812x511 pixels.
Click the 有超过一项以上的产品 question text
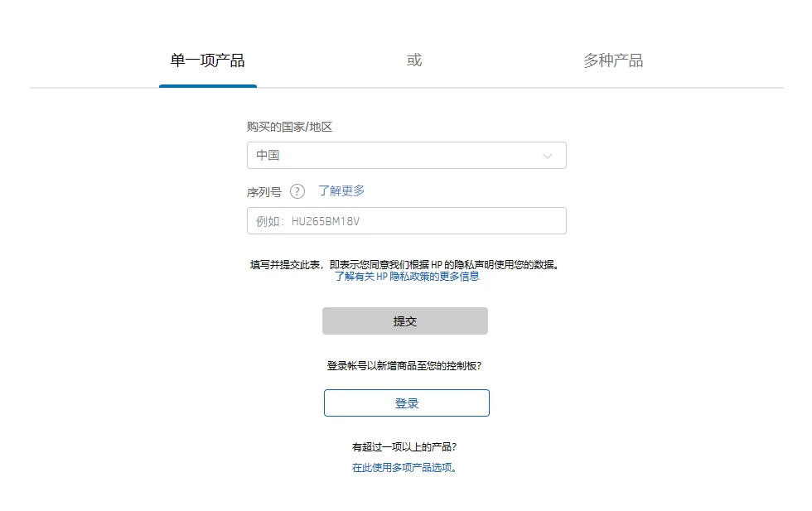coord(404,447)
